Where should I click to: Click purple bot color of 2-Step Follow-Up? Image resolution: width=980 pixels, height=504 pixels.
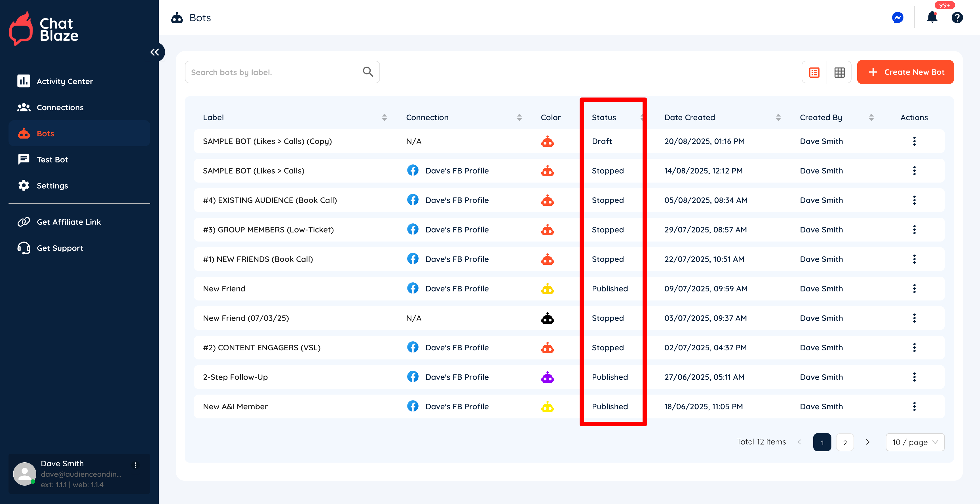point(548,377)
